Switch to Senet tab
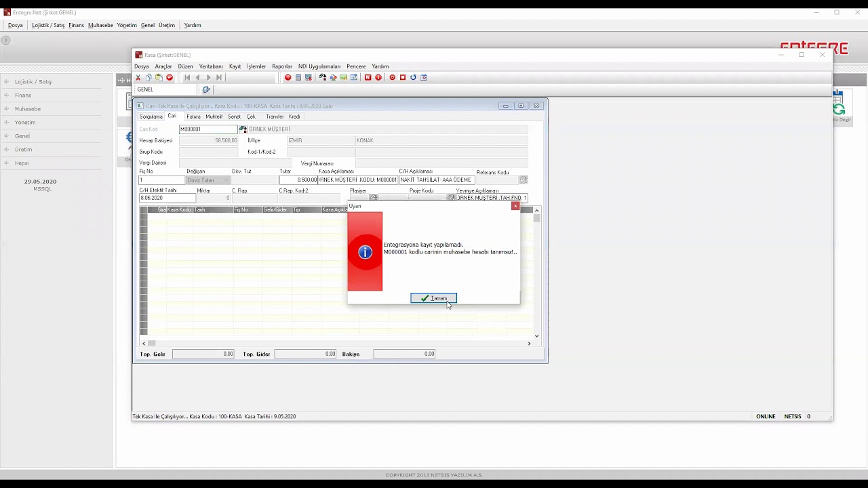This screenshot has height=488, width=868. (234, 117)
